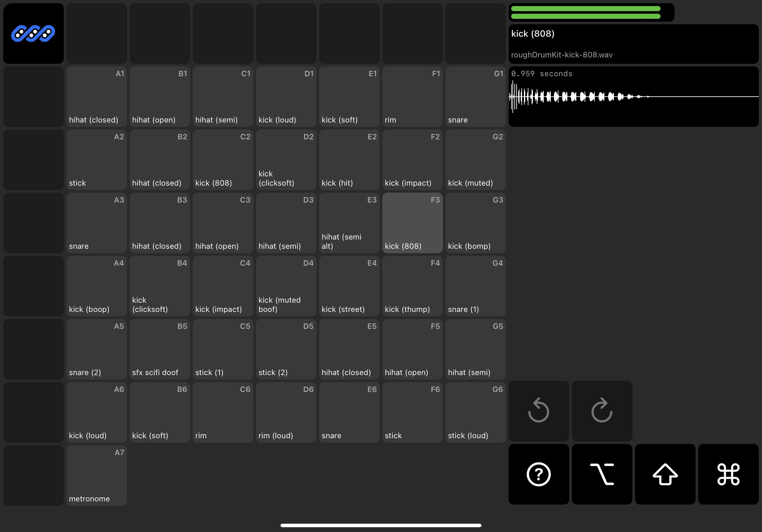Redo using the clockwise arrow icon

coord(602,411)
